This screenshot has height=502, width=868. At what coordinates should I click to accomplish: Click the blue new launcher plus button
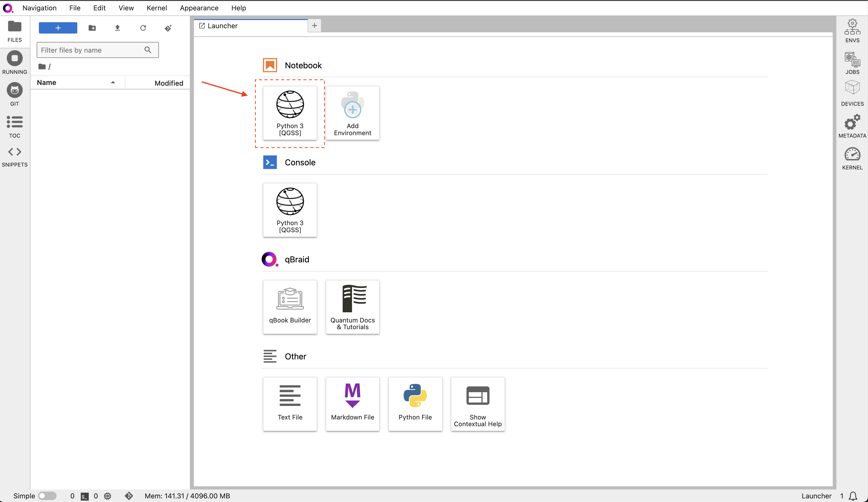(x=58, y=28)
